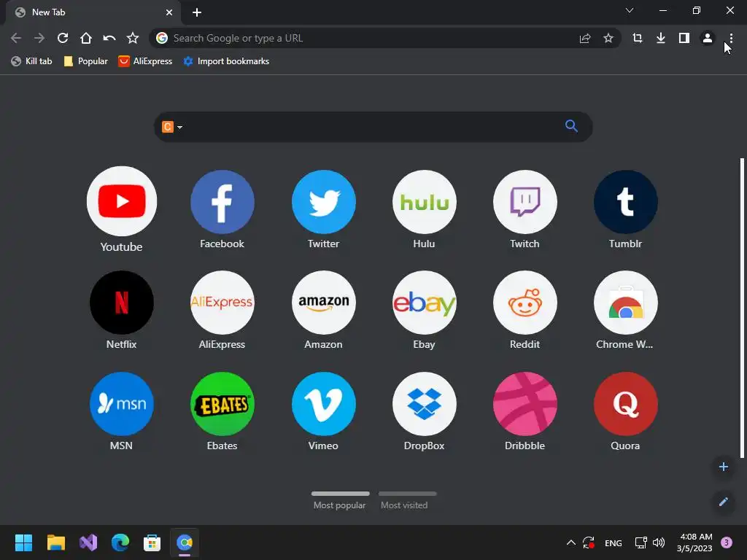Show hidden system tray icons
This screenshot has width=747, height=560.
pyautogui.click(x=570, y=542)
